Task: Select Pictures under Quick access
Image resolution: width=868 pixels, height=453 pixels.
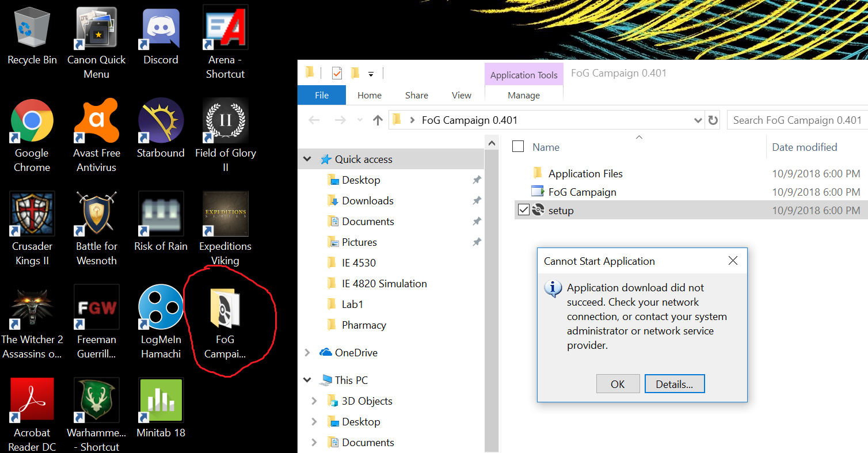Action: 359,242
